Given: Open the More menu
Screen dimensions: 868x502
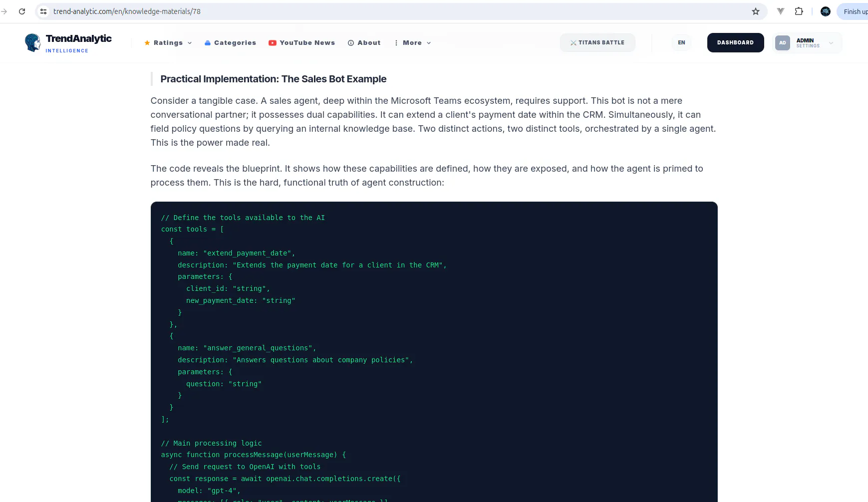Looking at the screenshot, I should pos(412,43).
